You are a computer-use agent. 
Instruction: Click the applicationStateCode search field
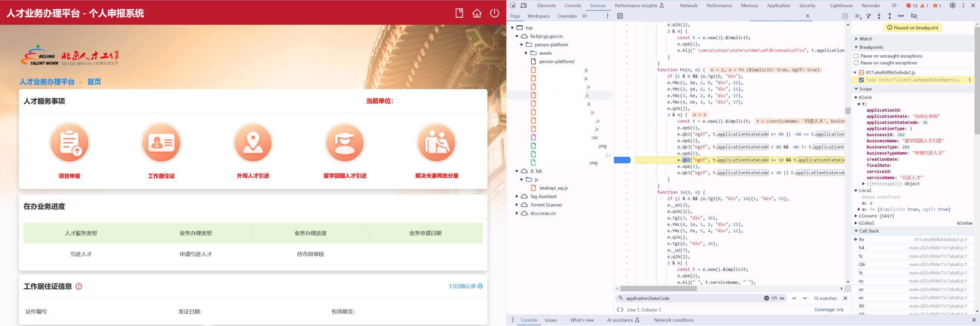click(693, 298)
